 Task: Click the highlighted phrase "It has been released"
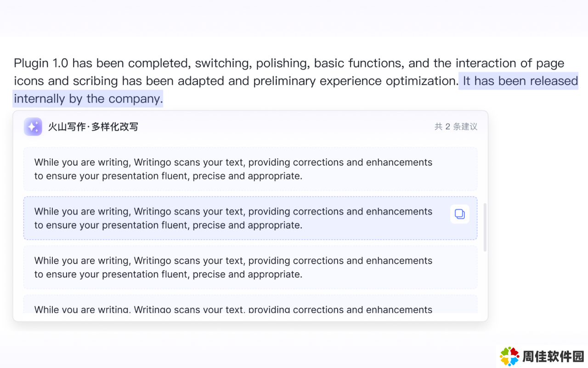click(520, 81)
